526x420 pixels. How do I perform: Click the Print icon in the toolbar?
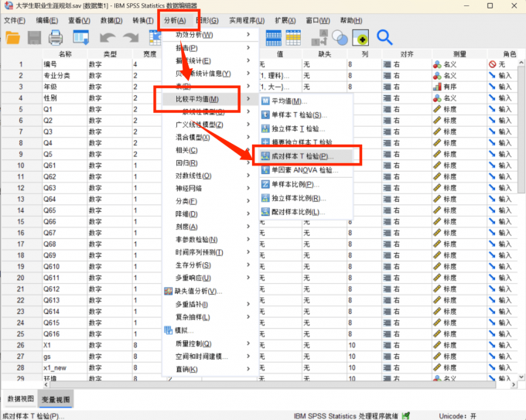[x=56, y=38]
